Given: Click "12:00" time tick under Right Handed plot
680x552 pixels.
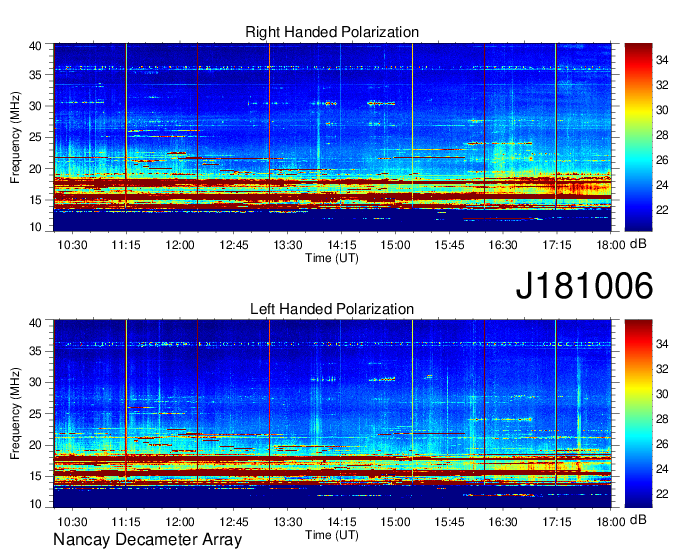Looking at the screenshot, I should pyautogui.click(x=180, y=245).
